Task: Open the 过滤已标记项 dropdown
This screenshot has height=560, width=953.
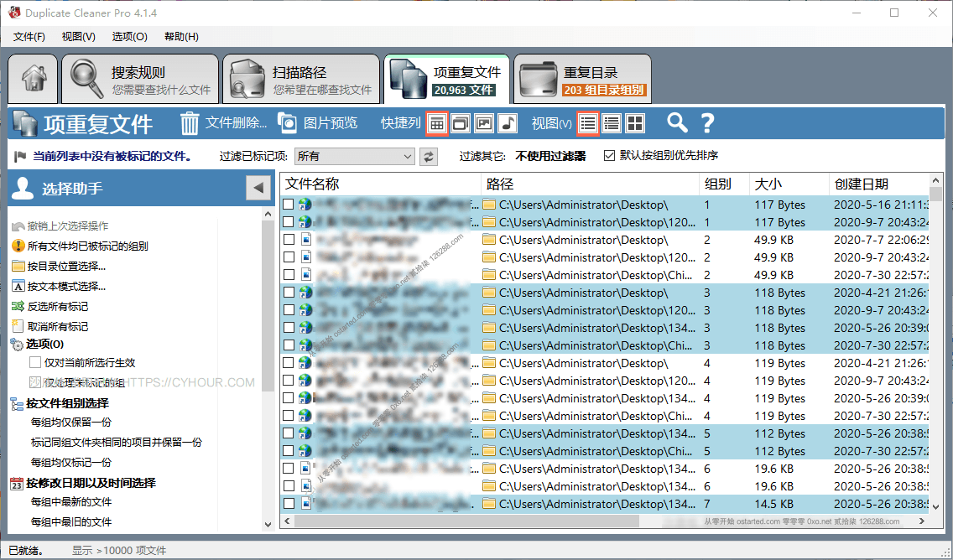Action: click(x=355, y=157)
